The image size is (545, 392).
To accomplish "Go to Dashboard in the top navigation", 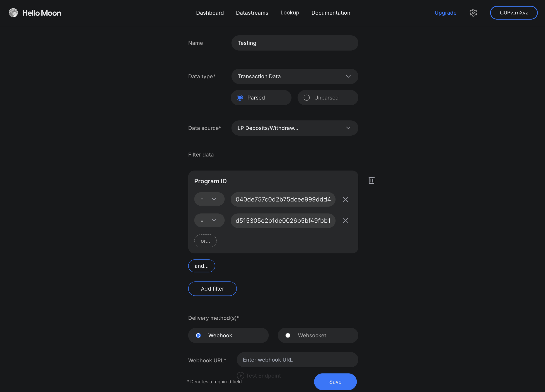I will click(x=210, y=13).
